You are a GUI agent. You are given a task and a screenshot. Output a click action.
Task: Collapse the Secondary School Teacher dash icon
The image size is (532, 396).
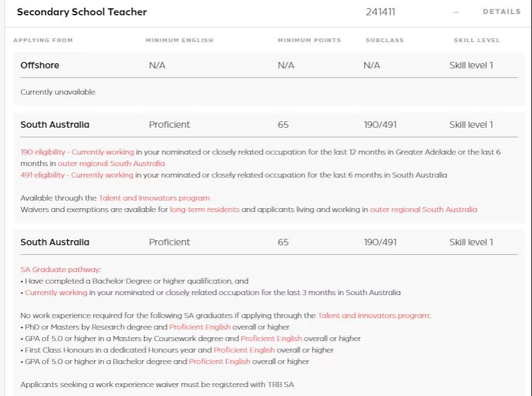pos(456,12)
